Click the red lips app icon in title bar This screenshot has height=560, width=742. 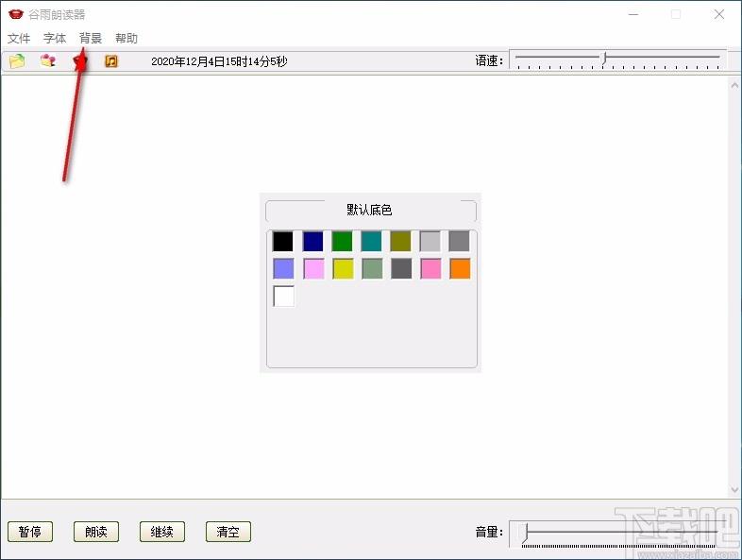(x=16, y=14)
